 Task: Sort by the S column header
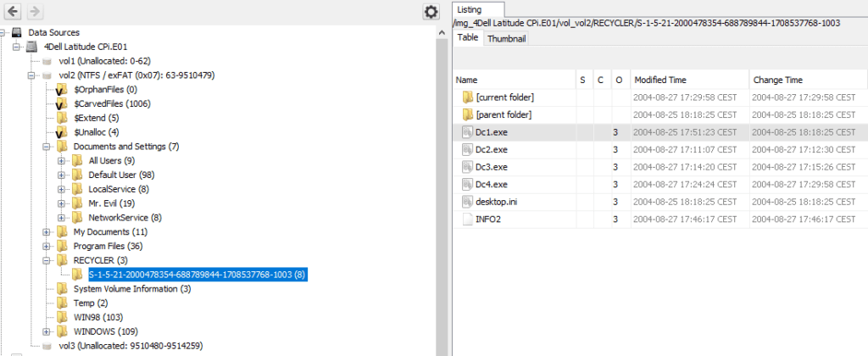coord(584,81)
